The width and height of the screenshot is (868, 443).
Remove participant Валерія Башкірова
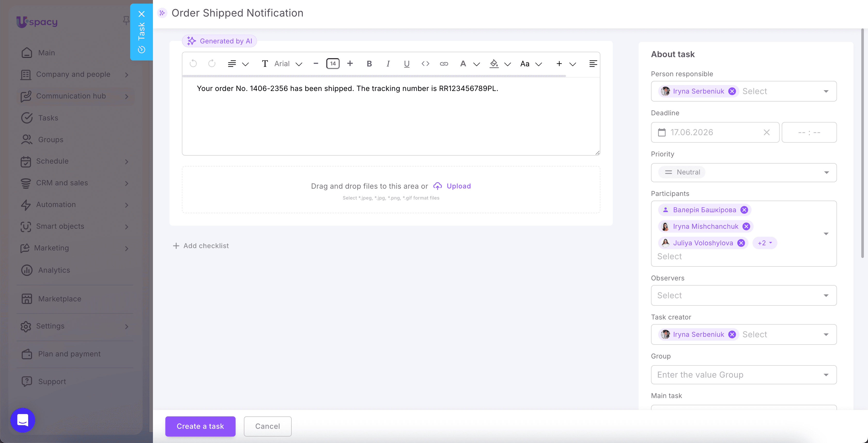(x=744, y=210)
